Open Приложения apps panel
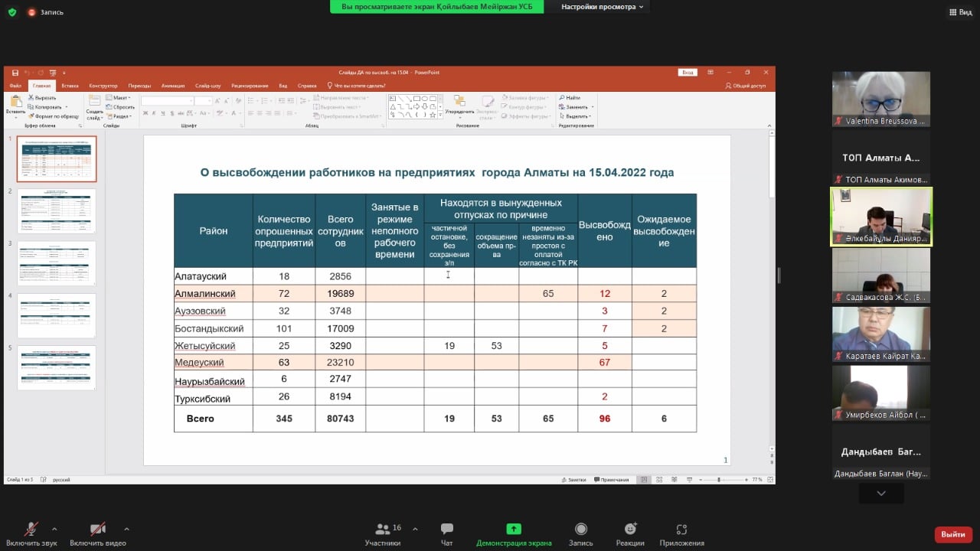 [681, 533]
